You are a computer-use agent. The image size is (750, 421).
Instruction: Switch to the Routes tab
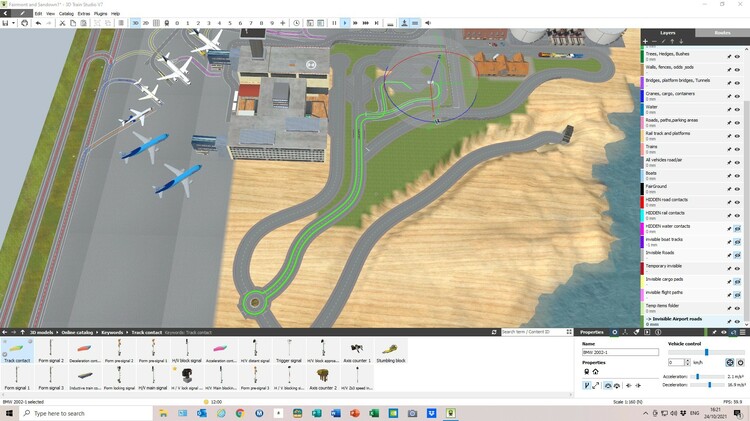(722, 33)
